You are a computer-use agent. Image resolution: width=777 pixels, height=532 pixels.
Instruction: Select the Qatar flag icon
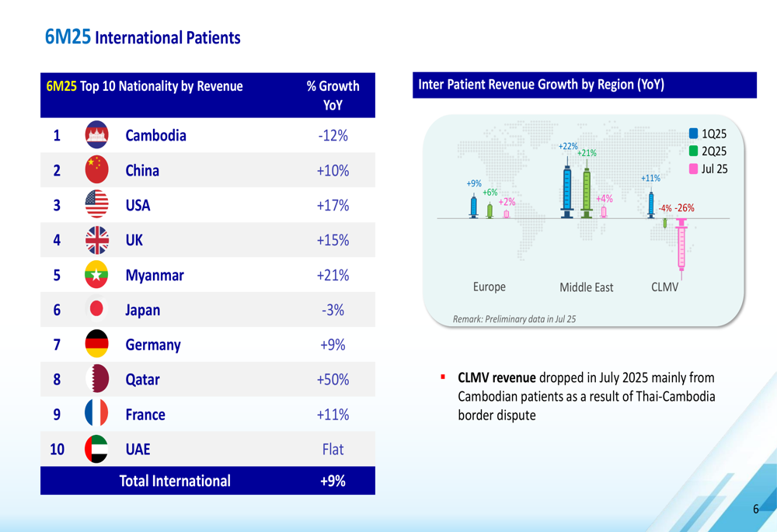[96, 379]
